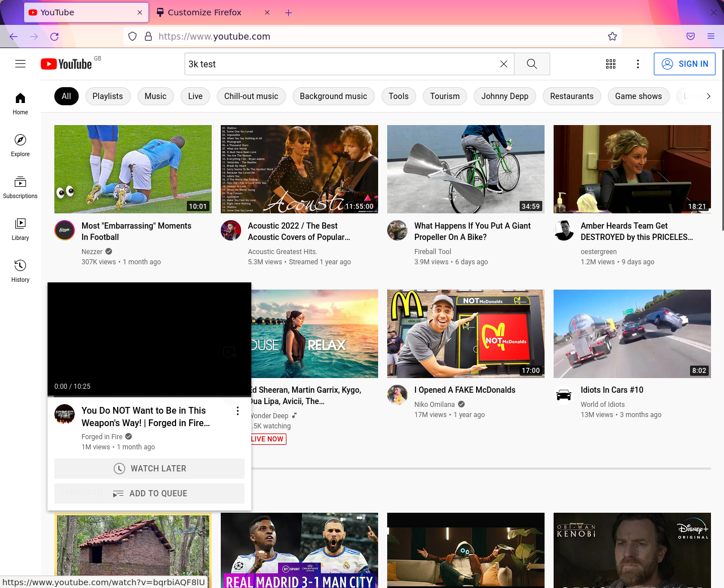The image size is (724, 588).
Task: Open the oestergreen channel link
Action: pyautogui.click(x=599, y=252)
